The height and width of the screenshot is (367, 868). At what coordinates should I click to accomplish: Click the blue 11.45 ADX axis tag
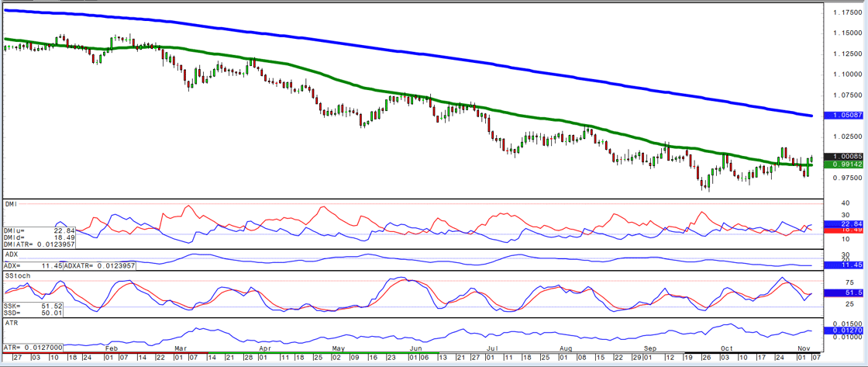(844, 265)
